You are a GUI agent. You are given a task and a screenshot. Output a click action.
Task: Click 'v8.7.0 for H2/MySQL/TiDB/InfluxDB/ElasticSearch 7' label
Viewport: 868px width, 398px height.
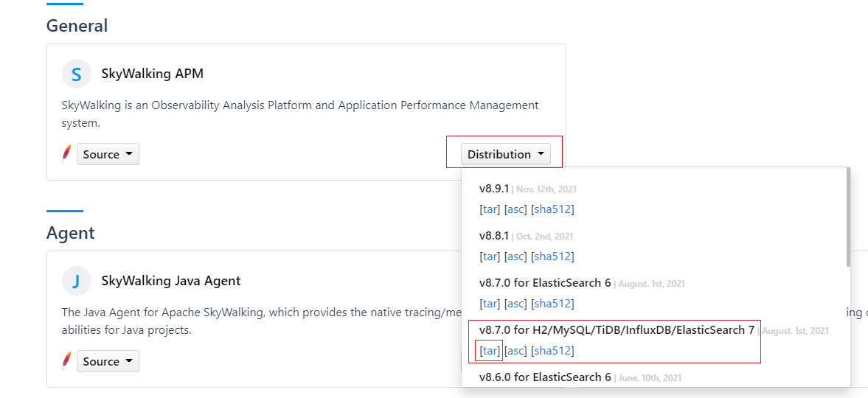click(617, 330)
